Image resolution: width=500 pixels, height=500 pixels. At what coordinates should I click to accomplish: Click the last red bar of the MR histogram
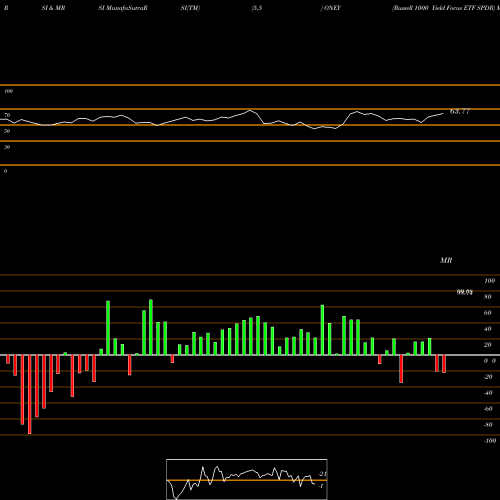444,364
